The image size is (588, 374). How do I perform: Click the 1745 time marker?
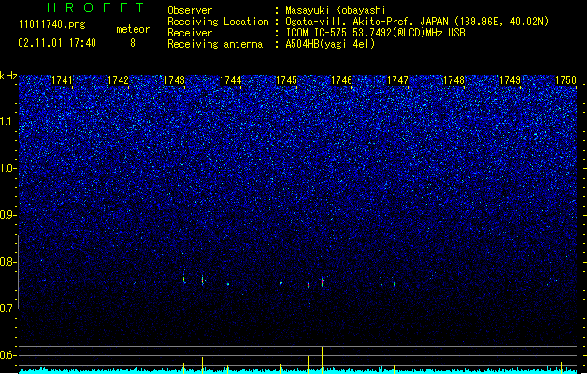(x=286, y=80)
